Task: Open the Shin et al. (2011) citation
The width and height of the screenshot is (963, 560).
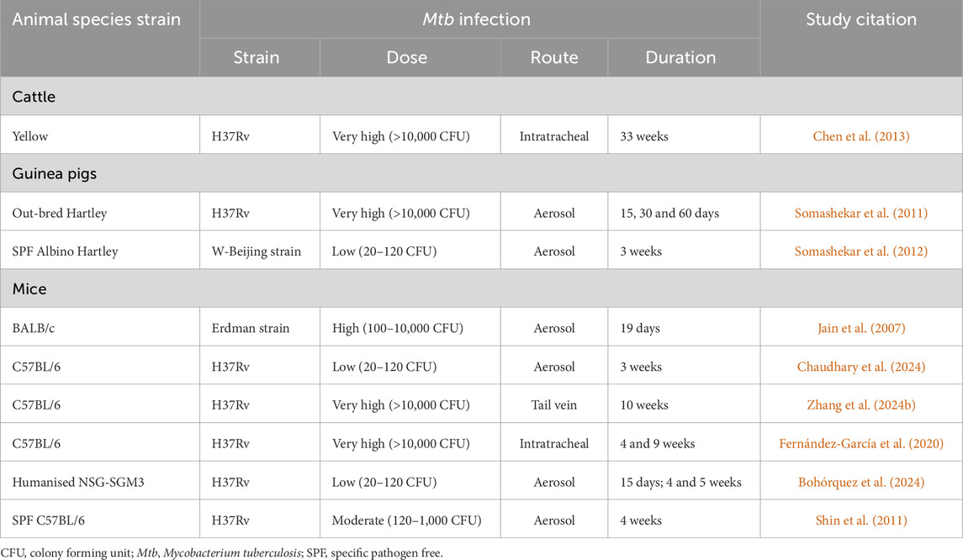Action: point(860,520)
